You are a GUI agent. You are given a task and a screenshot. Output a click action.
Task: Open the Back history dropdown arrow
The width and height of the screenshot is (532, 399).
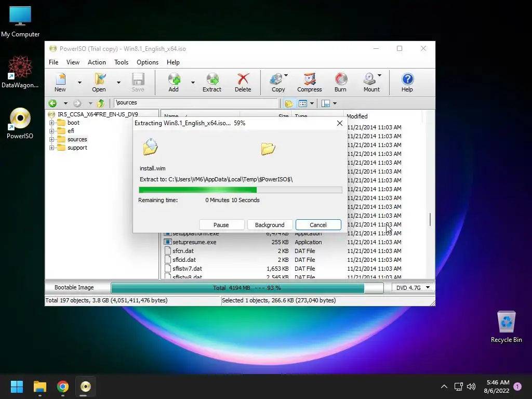coord(65,103)
